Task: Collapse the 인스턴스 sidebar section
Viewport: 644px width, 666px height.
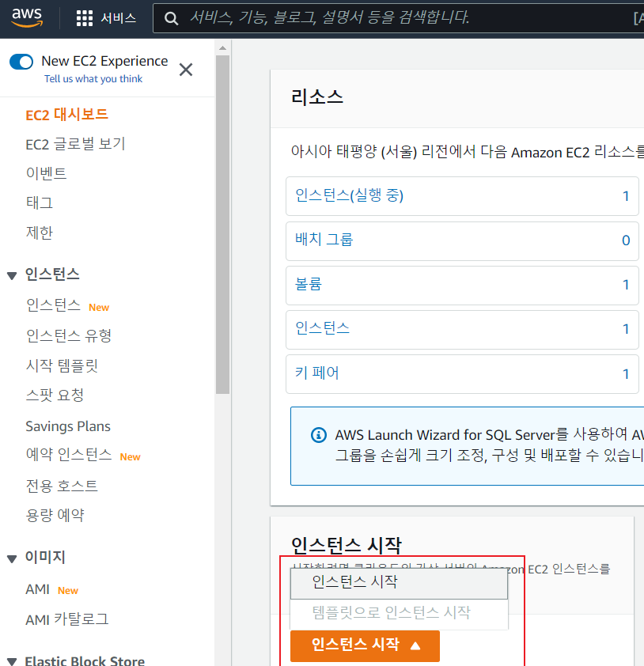Action: coord(12,276)
